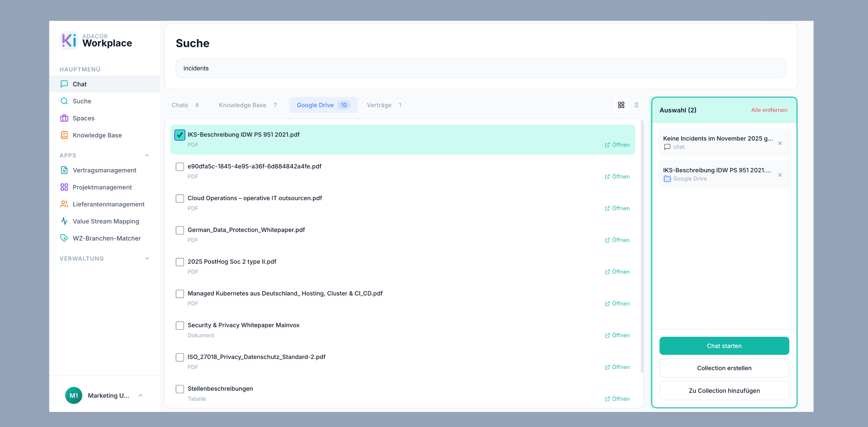Viewport: 868px width, 427px height.
Task: Open Vertragsmanagement app label
Action: (105, 170)
